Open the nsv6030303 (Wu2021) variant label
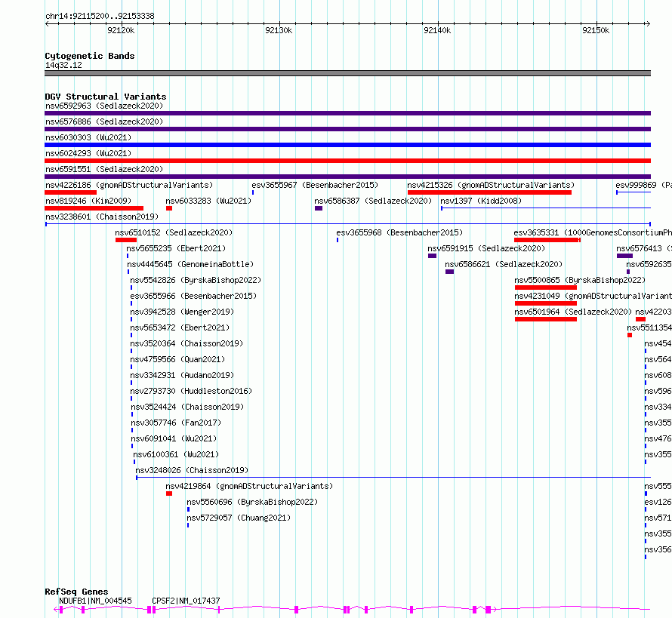Viewport: 672px width, 618px height. click(x=88, y=137)
